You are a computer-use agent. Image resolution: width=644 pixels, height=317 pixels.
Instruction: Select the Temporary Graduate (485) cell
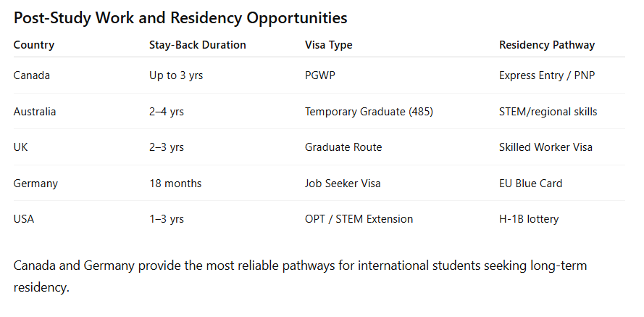[369, 112]
